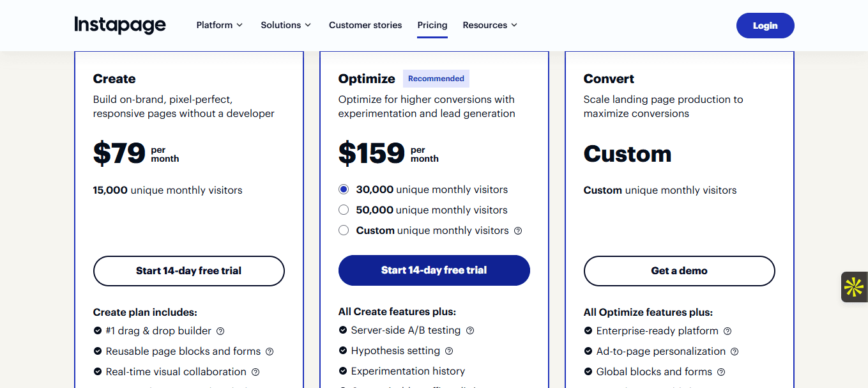Expand the Resources navigation dropdown

tap(490, 25)
